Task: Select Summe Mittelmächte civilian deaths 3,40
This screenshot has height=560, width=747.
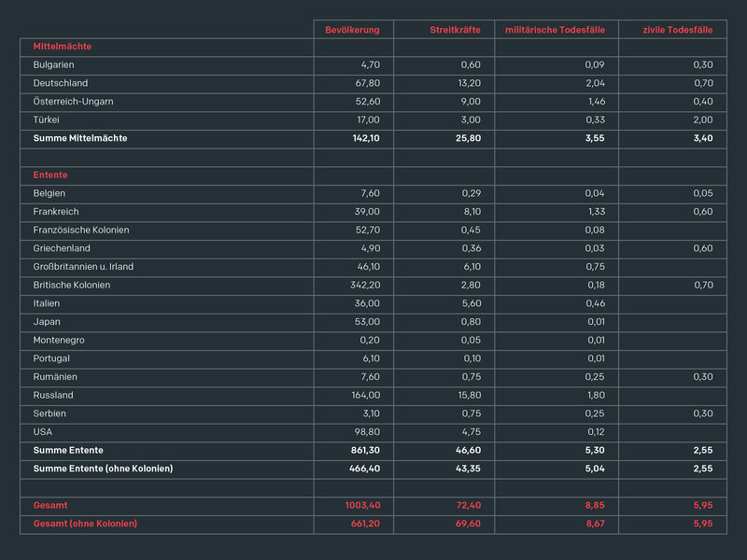Action: pyautogui.click(x=703, y=138)
